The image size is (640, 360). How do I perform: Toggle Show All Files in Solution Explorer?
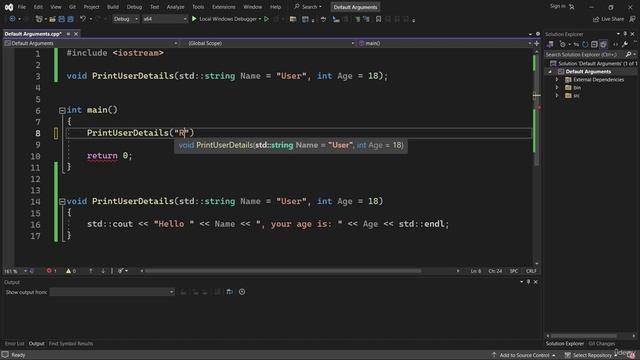[603, 44]
